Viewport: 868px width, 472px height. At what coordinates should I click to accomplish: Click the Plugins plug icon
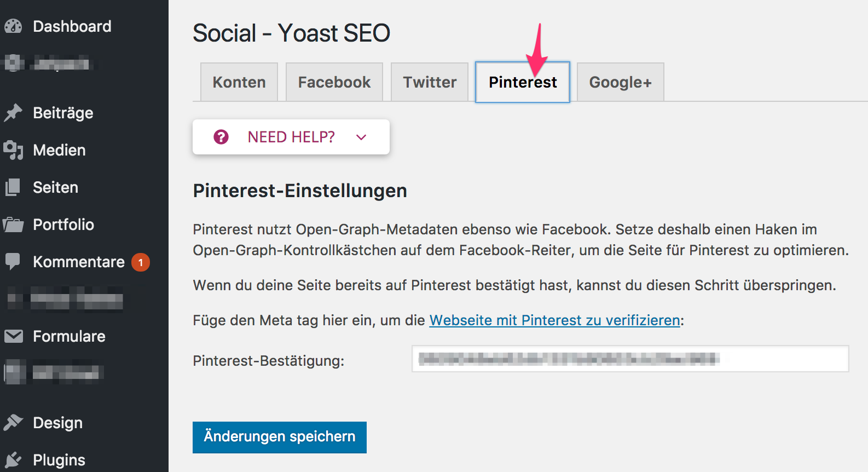pyautogui.click(x=13, y=460)
